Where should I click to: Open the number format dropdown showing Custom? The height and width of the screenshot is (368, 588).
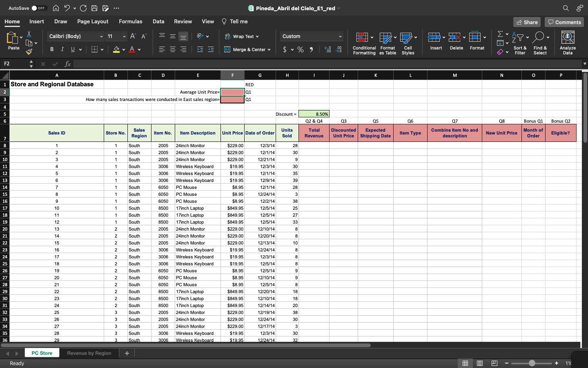click(311, 36)
